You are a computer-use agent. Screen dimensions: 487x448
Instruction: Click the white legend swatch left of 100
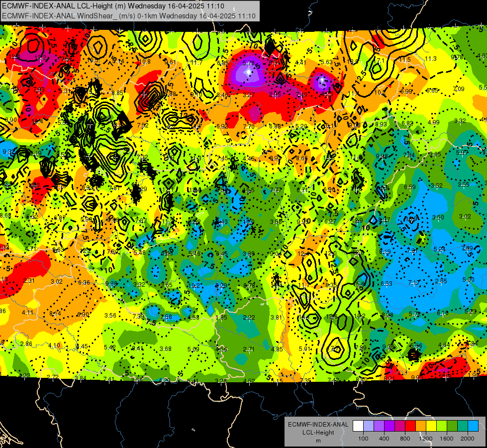tap(358, 426)
